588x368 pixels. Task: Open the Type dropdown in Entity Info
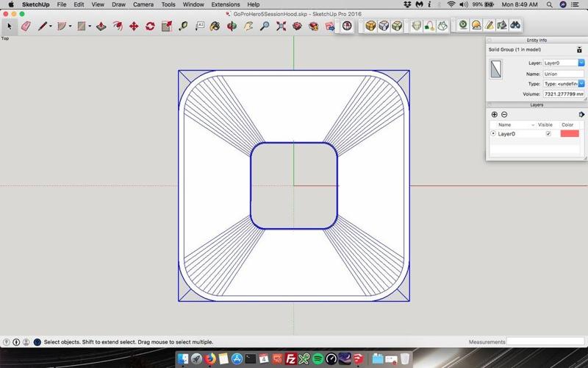click(581, 84)
